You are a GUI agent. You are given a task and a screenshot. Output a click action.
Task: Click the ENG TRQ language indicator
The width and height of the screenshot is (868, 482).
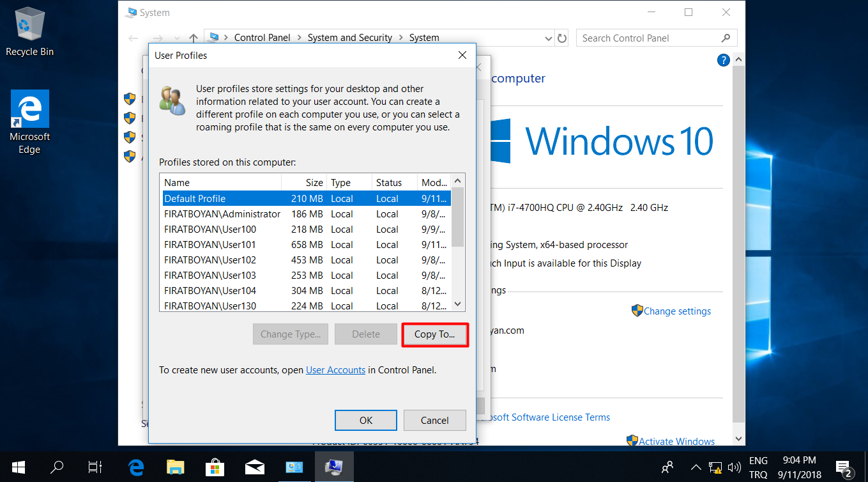(x=758, y=467)
